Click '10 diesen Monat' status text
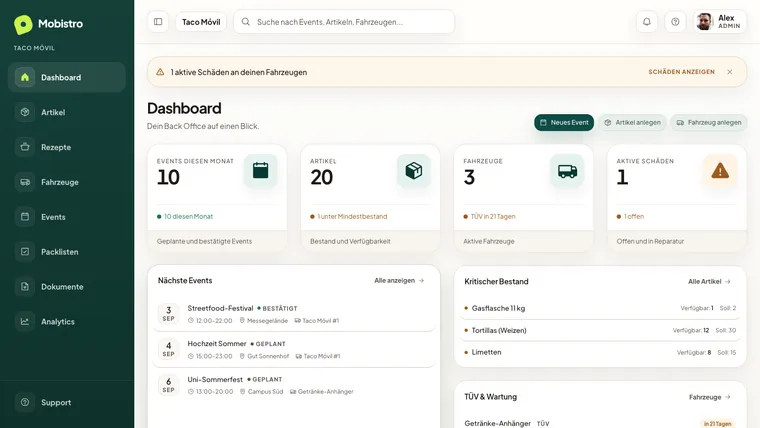Image resolution: width=760 pixels, height=428 pixels. point(188,217)
